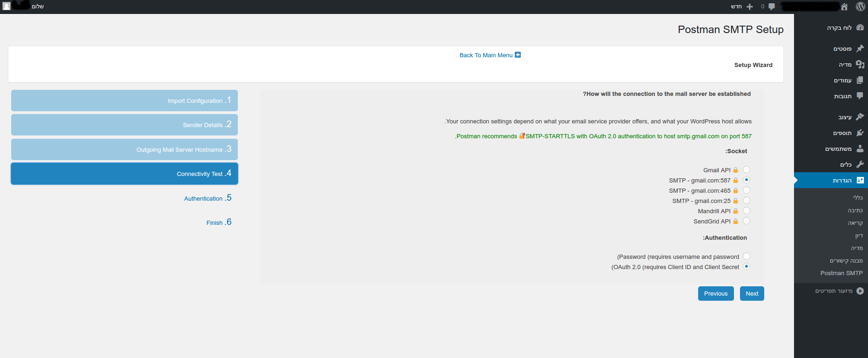
Task: Open plugins plug icon in sidebar
Action: (x=860, y=133)
